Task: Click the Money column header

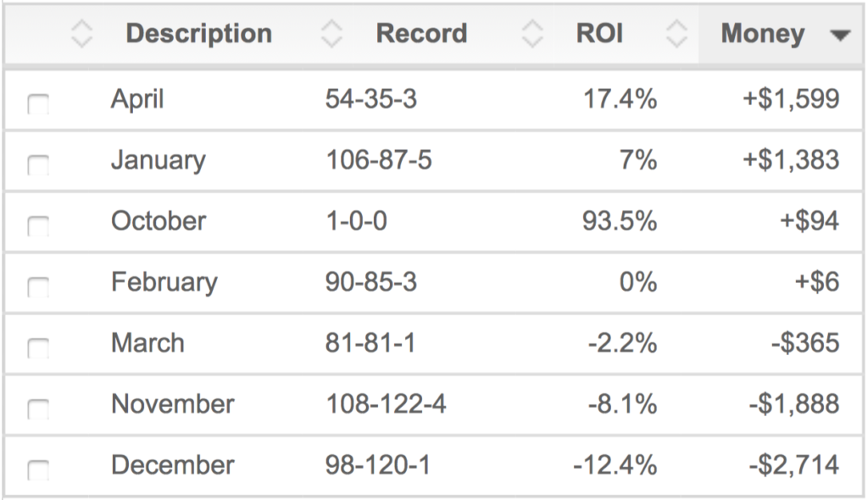Action: click(x=763, y=35)
